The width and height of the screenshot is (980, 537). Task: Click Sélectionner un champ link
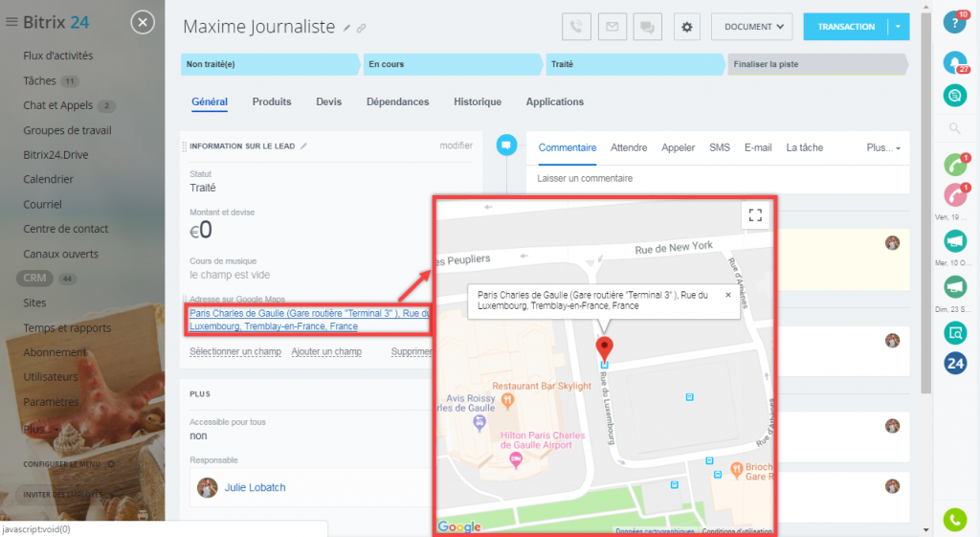pos(235,352)
